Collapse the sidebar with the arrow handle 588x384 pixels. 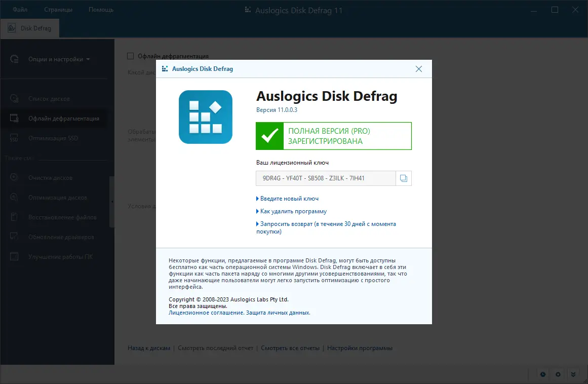tap(112, 202)
